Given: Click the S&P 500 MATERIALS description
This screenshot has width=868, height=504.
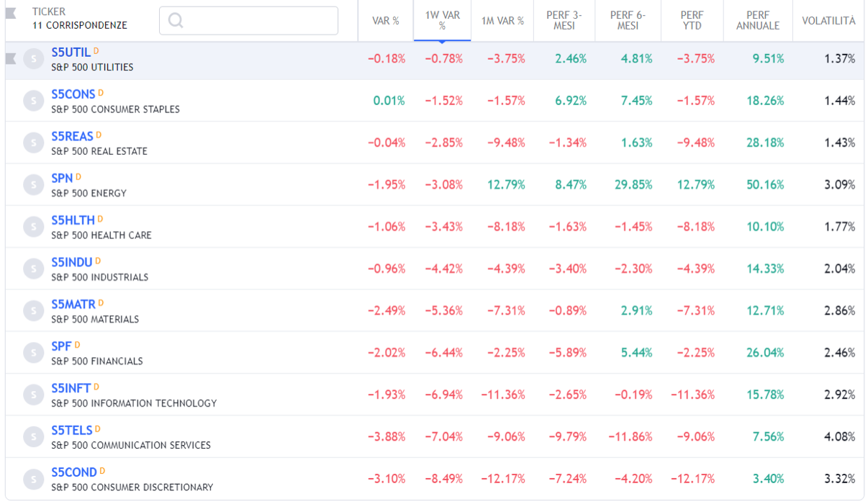Looking at the screenshot, I should coord(95,319).
